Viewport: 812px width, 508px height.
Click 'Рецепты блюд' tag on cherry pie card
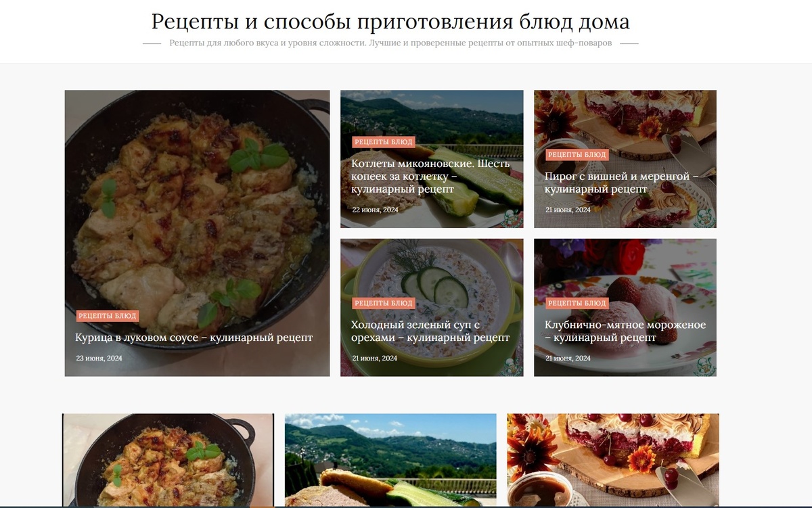pyautogui.click(x=577, y=155)
